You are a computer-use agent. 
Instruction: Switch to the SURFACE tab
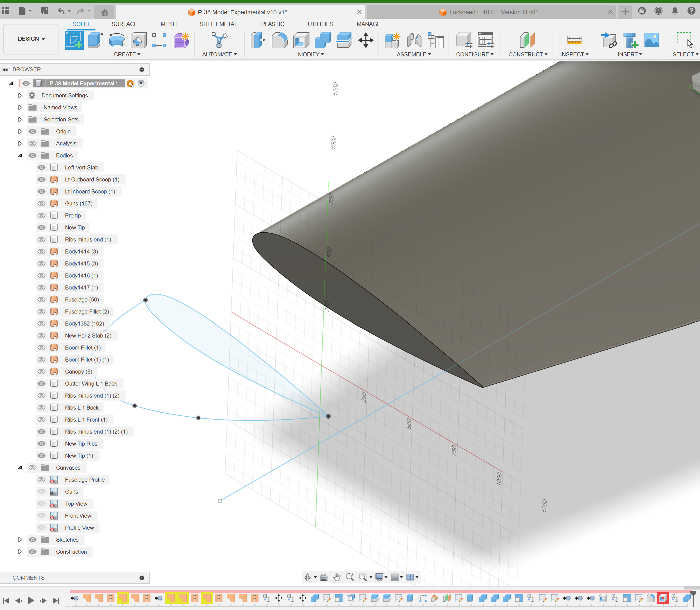pyautogui.click(x=124, y=24)
